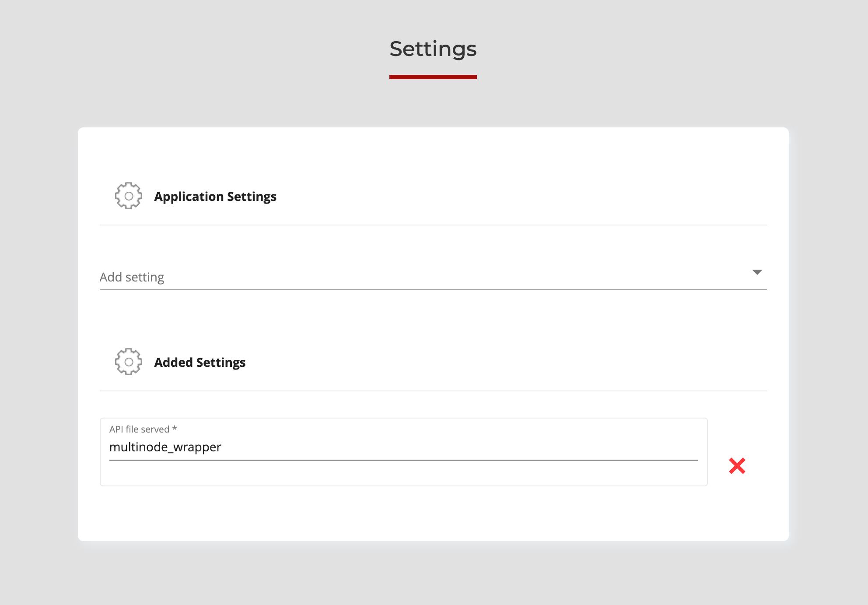Screen dimensions: 868x605
Task: Remove the API file served setting
Action: (737, 466)
